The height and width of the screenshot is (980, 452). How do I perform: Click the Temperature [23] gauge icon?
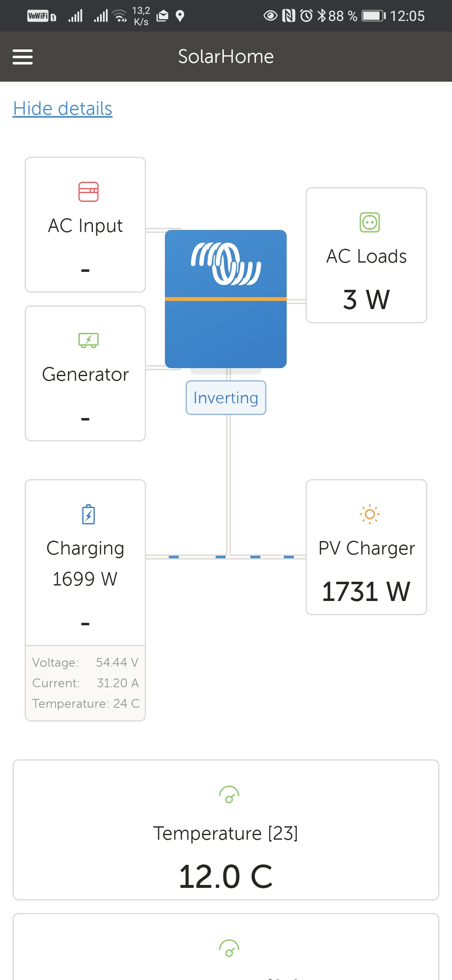point(229,794)
